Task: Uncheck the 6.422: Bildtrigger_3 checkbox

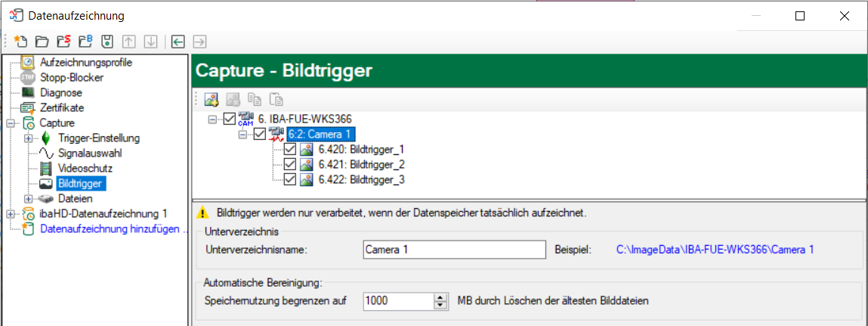Action: coord(290,179)
